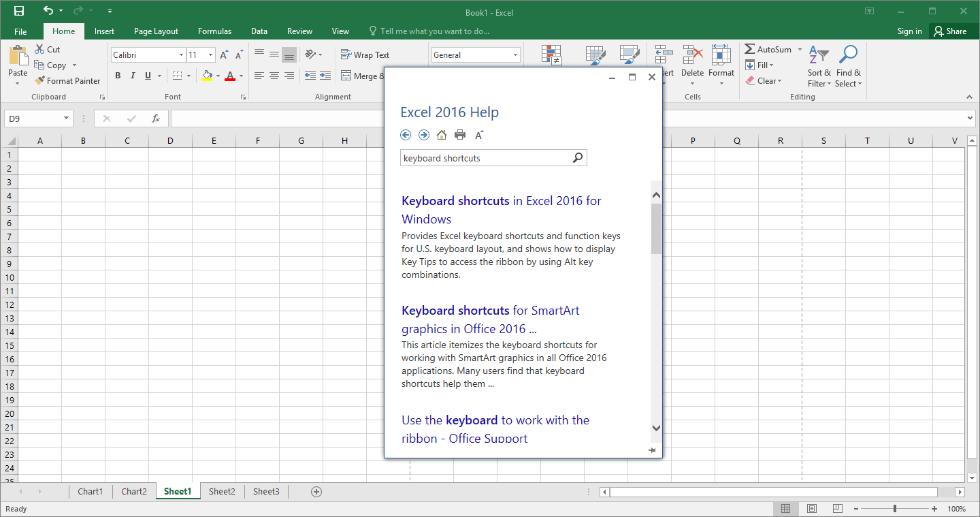
Task: Add a new sheet with the plus button
Action: (x=316, y=492)
